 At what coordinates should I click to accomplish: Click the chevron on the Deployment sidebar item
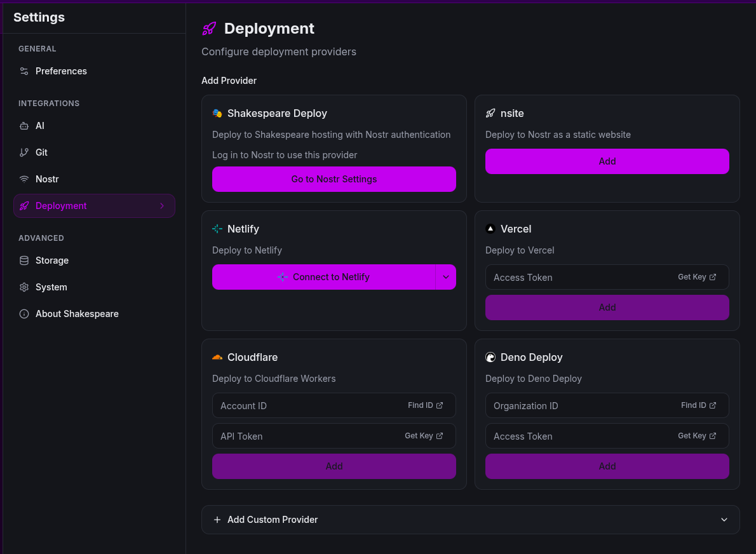pos(162,206)
